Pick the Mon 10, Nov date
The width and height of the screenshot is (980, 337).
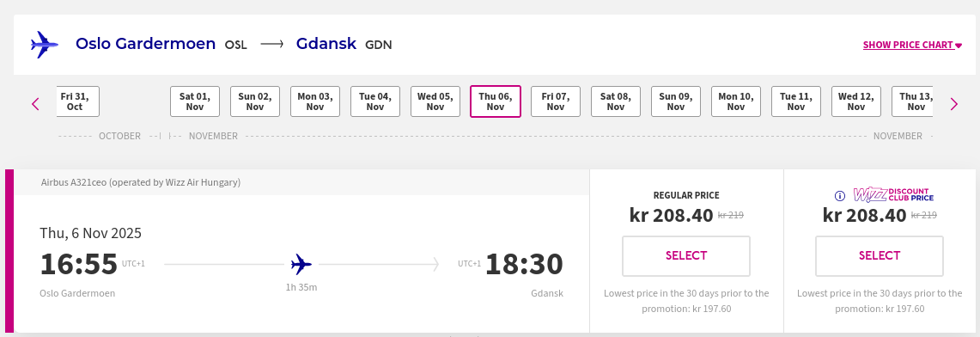coord(735,101)
